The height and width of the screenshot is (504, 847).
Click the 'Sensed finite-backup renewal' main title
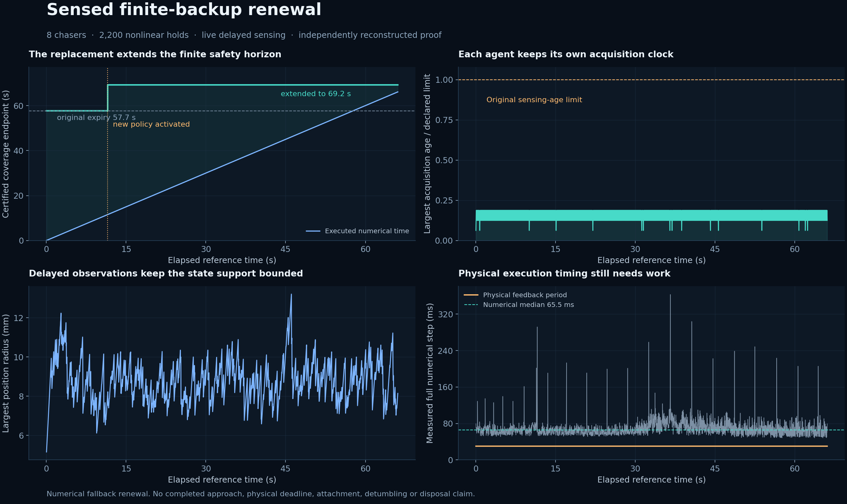pyautogui.click(x=184, y=9)
